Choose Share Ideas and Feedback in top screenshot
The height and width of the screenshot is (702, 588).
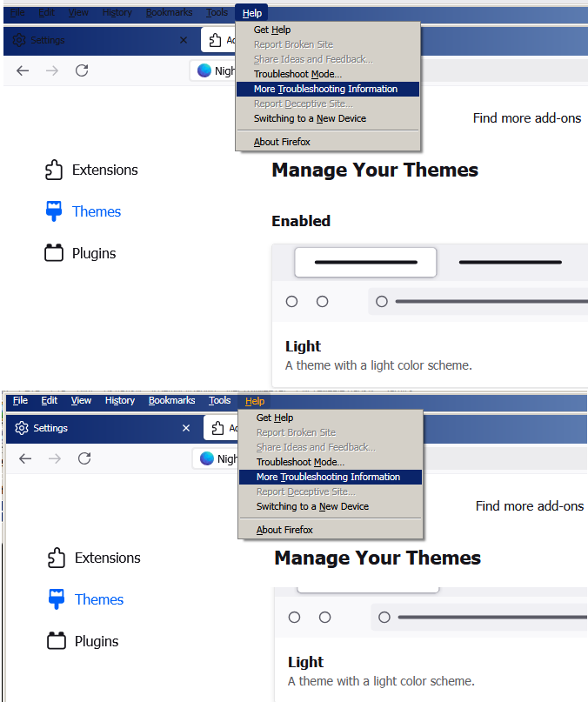tap(328, 59)
